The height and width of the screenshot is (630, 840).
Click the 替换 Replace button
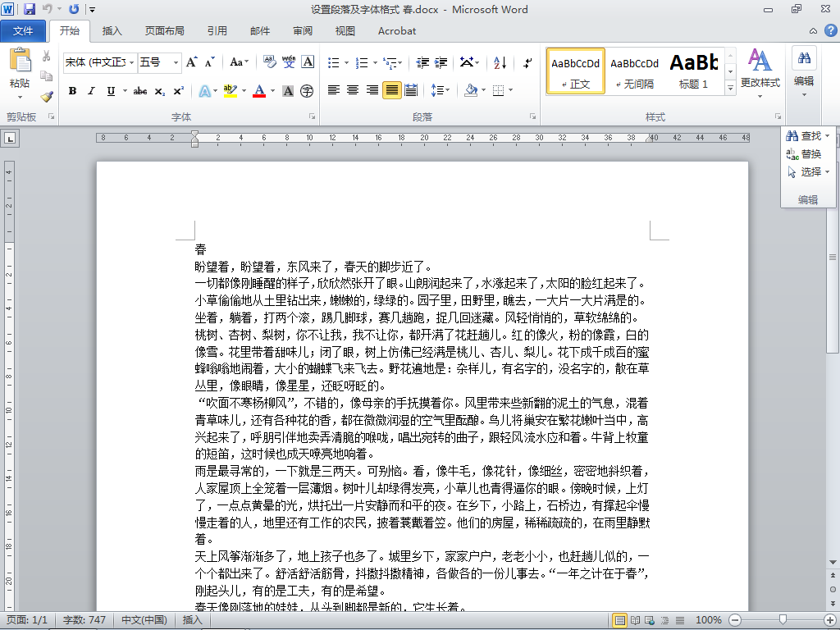point(804,154)
